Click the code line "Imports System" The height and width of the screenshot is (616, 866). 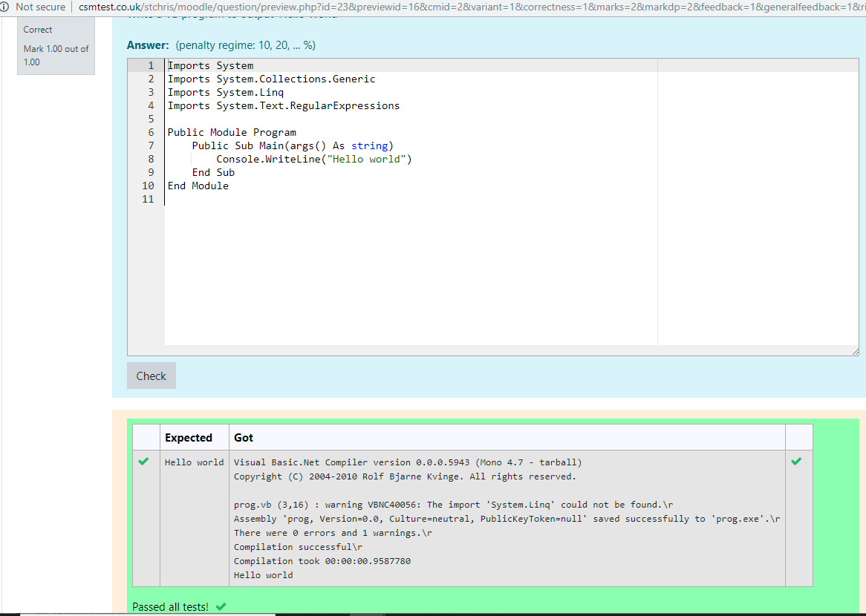click(x=210, y=66)
